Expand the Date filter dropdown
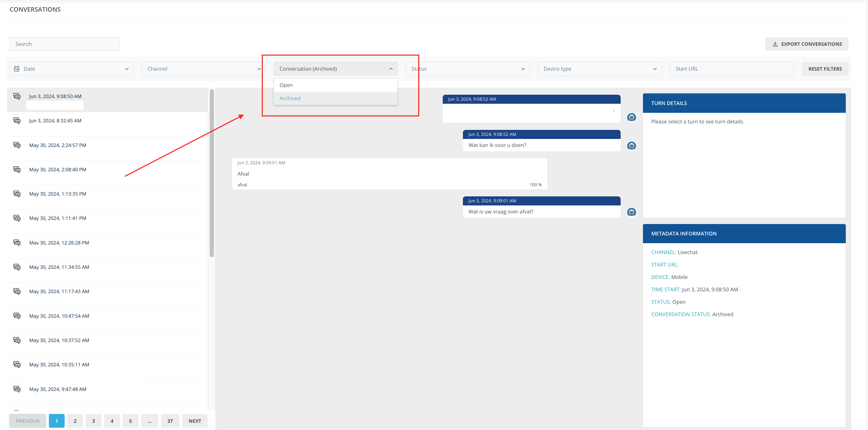Image resolution: width=868 pixels, height=430 pixels. (x=71, y=69)
